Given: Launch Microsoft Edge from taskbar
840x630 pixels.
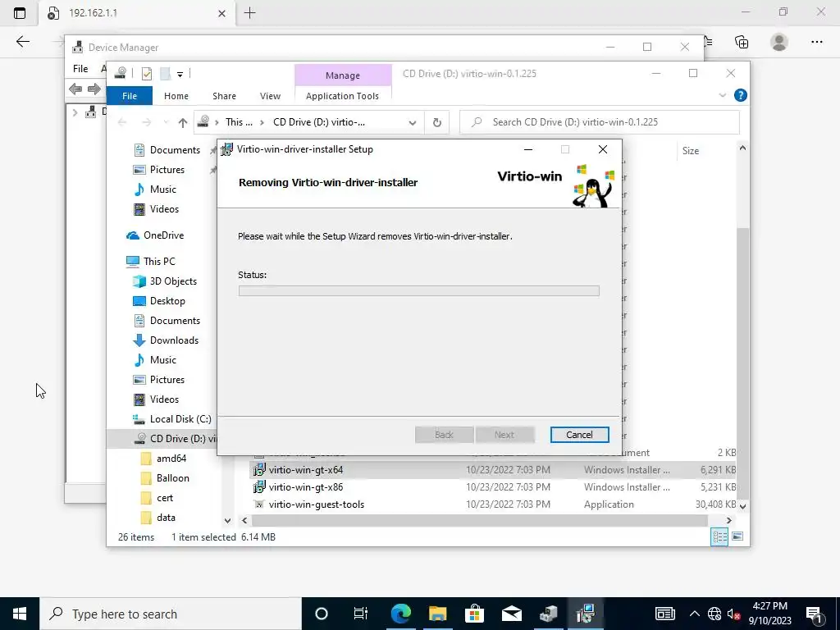Looking at the screenshot, I should click(x=400, y=614).
